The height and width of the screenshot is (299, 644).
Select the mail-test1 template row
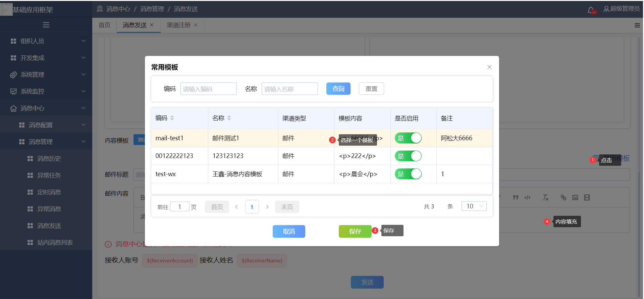(x=322, y=138)
